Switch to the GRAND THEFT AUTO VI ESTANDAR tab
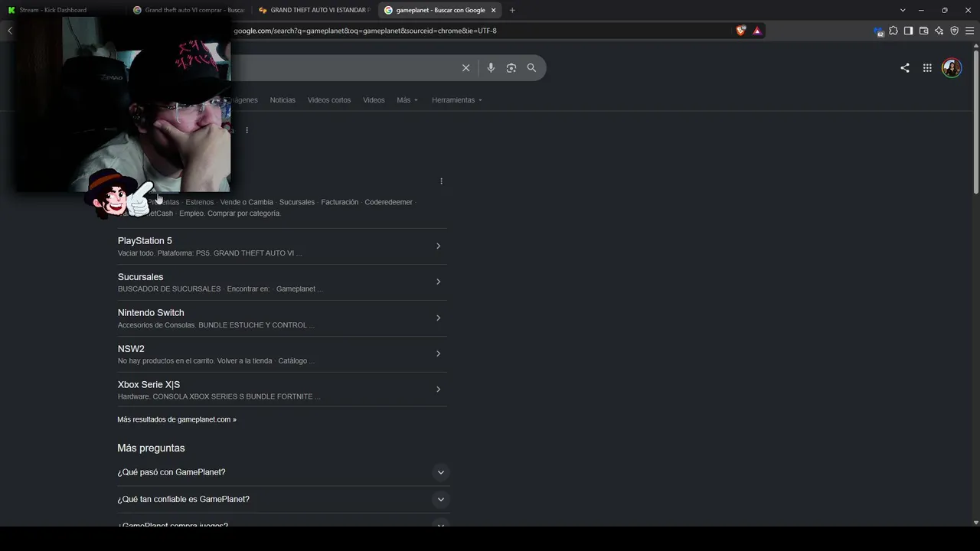 pos(315,10)
